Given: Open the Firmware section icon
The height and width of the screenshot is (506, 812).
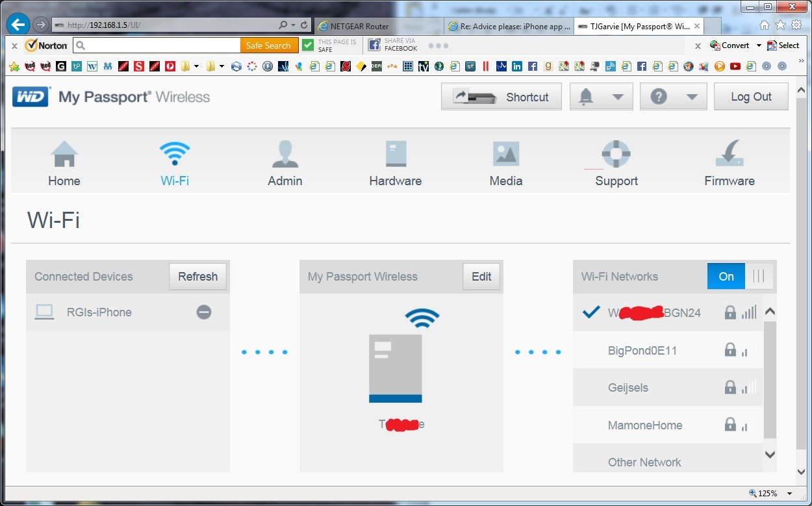Looking at the screenshot, I should [x=730, y=154].
